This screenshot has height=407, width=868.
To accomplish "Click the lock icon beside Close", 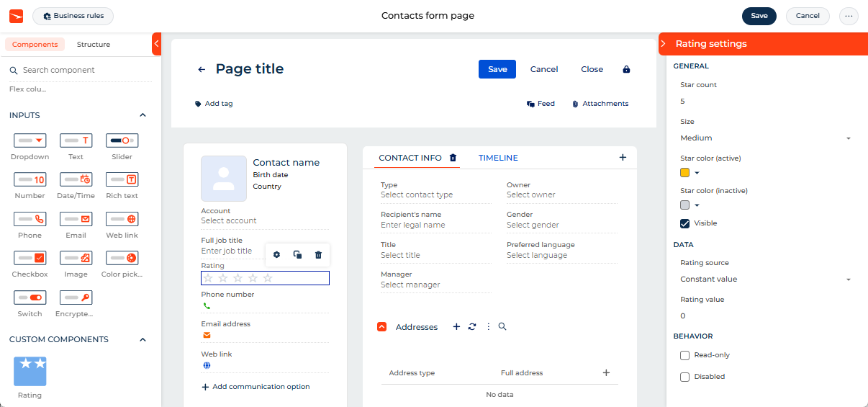I will pos(626,69).
